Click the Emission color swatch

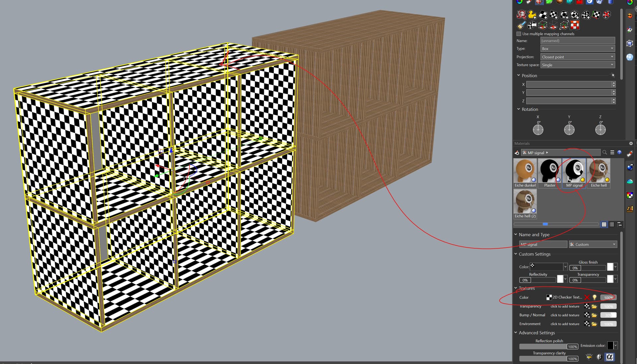tap(610, 345)
